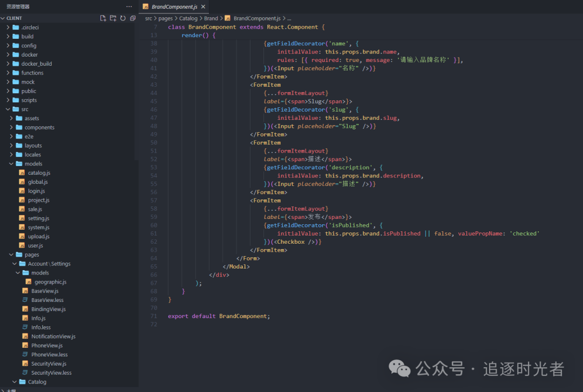The image size is (583, 392).
Task: Click line 71 export default statement
Action: tap(219, 316)
